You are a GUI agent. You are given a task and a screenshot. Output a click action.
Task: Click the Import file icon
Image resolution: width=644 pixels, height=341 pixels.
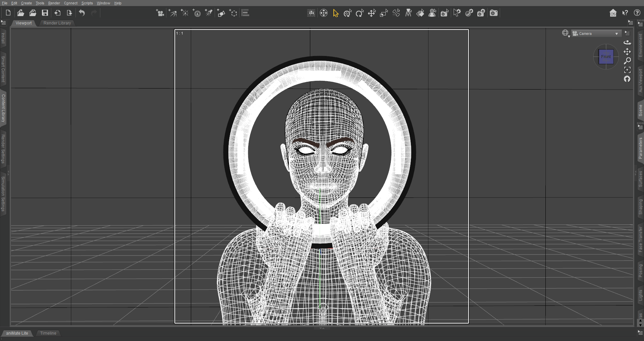click(57, 13)
